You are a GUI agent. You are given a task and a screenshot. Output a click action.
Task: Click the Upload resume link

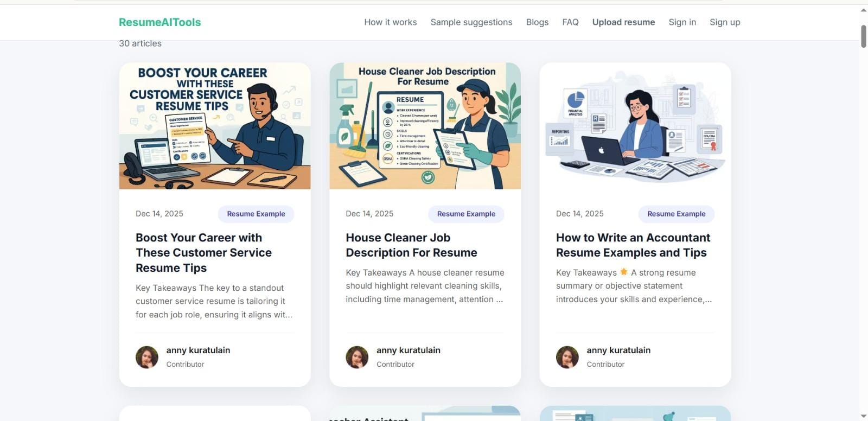tap(623, 22)
